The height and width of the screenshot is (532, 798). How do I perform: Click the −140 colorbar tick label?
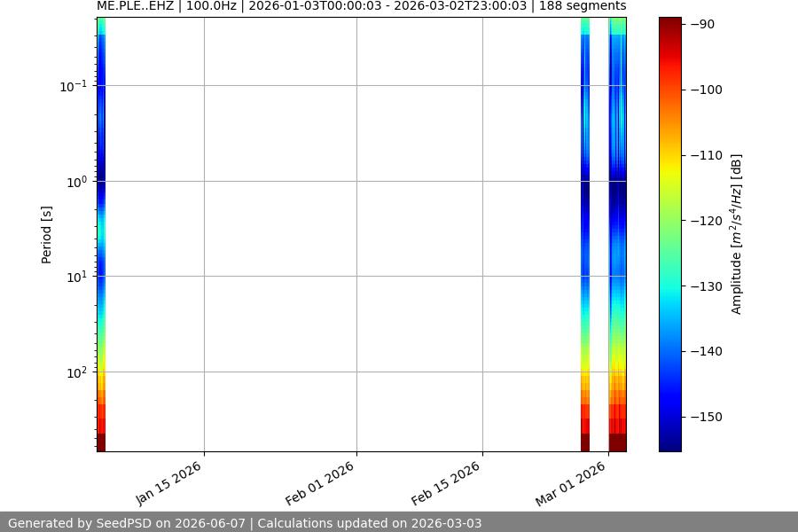(x=707, y=351)
